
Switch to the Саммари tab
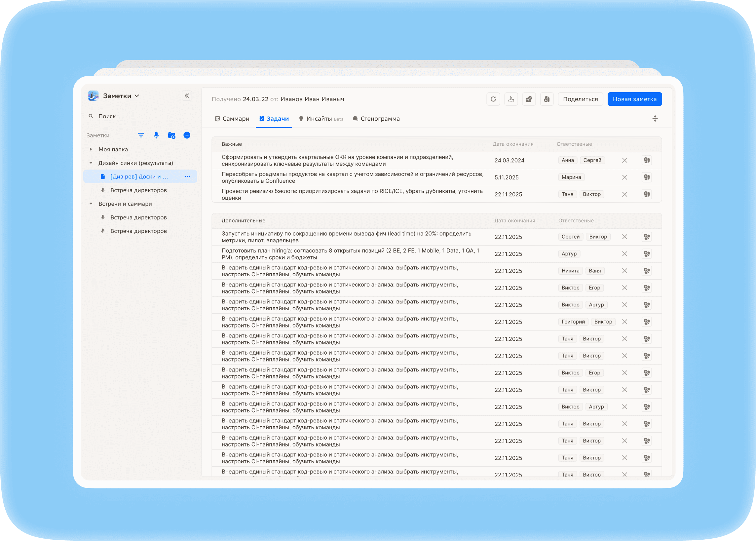coord(232,119)
